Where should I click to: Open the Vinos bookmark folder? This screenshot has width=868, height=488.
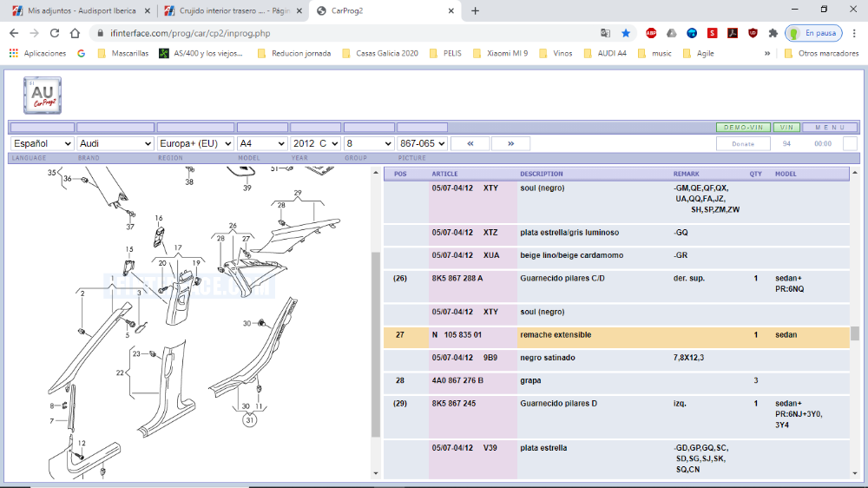[x=556, y=53]
